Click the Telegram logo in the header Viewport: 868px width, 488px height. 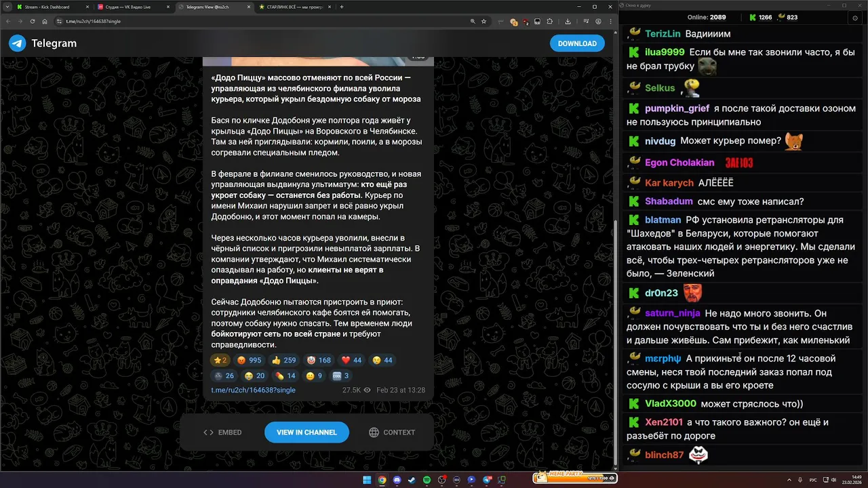pyautogui.click(x=17, y=43)
